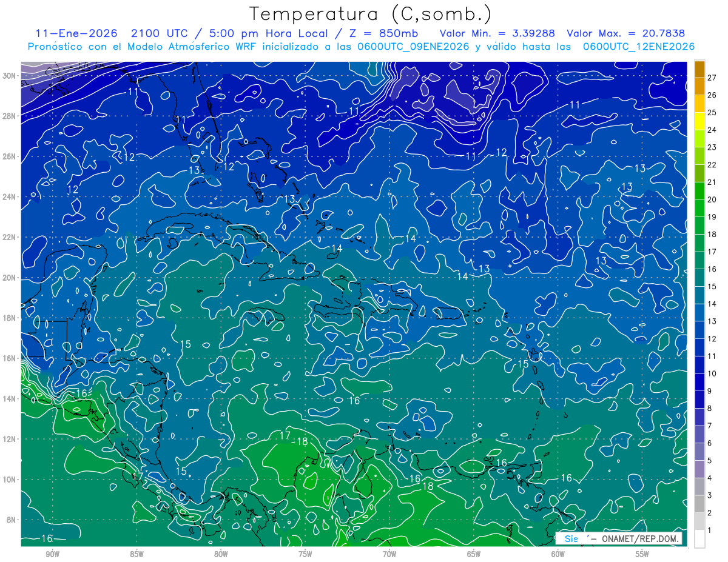The width and height of the screenshot is (728, 562).
Task: Click the 28N latitude axis label
Action: [x=10, y=116]
